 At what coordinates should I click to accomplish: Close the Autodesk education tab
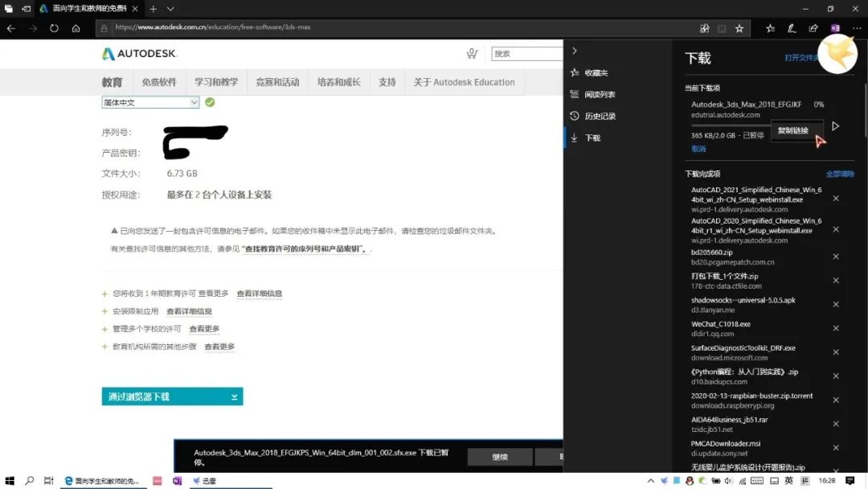click(x=135, y=9)
